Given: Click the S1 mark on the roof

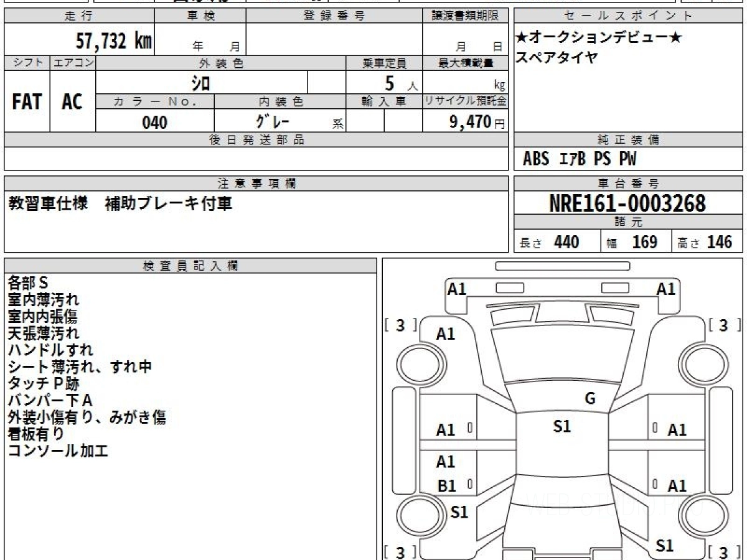Looking at the screenshot, I should (562, 427).
